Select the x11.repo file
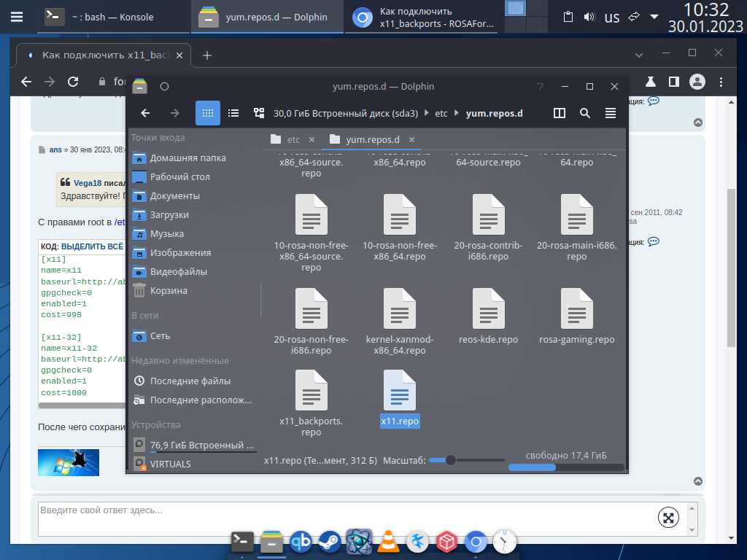 pyautogui.click(x=400, y=397)
